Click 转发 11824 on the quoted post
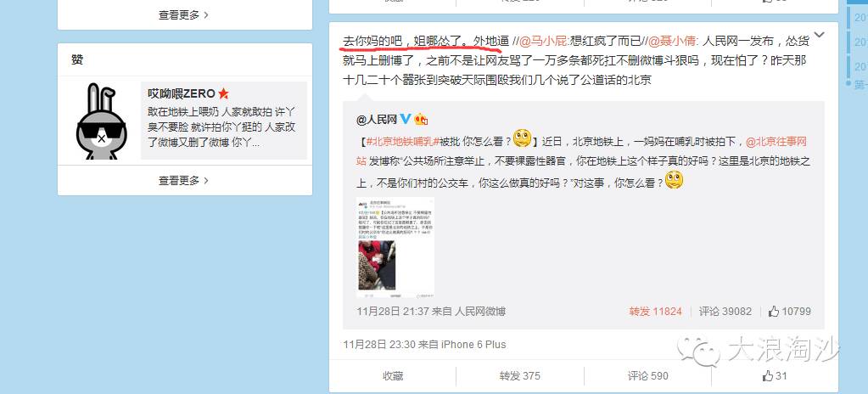The height and width of the screenshot is (394, 868). click(656, 312)
